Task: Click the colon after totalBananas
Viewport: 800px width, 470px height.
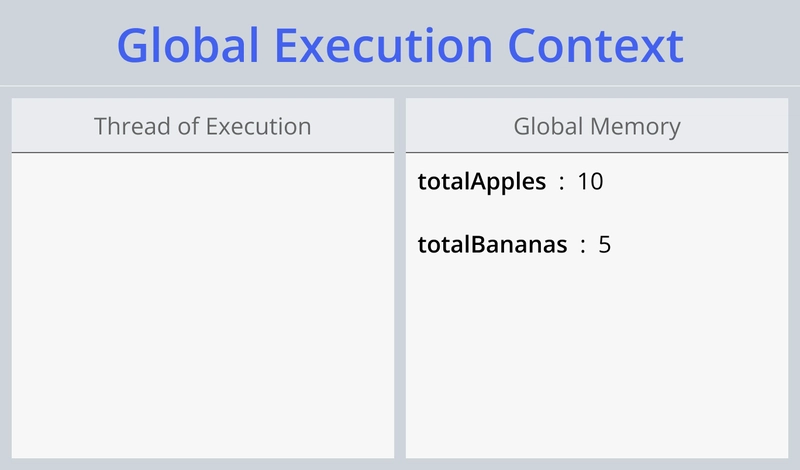Action: pos(583,246)
